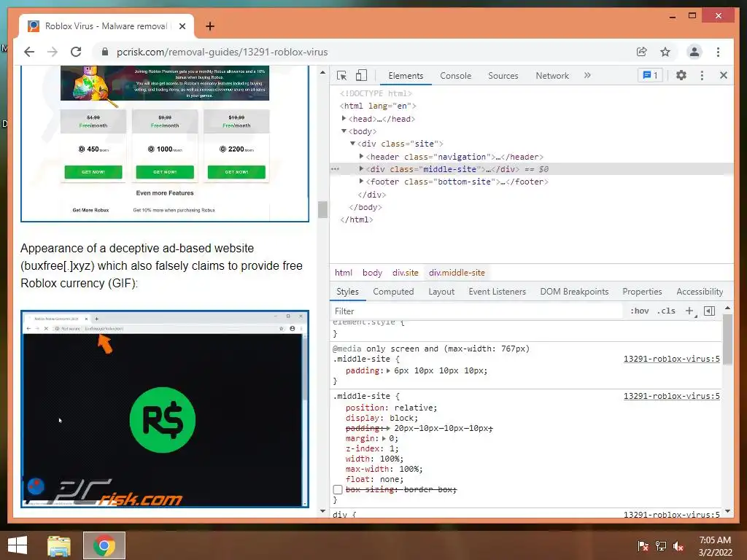Toggle the device toolbar icon
The image size is (747, 560).
[362, 75]
